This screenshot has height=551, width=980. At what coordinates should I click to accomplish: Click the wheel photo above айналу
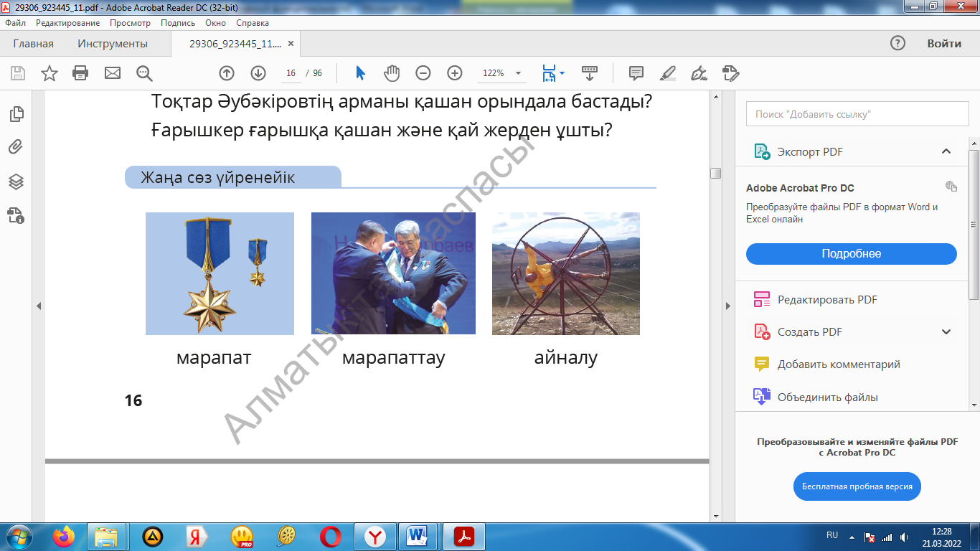click(x=566, y=273)
